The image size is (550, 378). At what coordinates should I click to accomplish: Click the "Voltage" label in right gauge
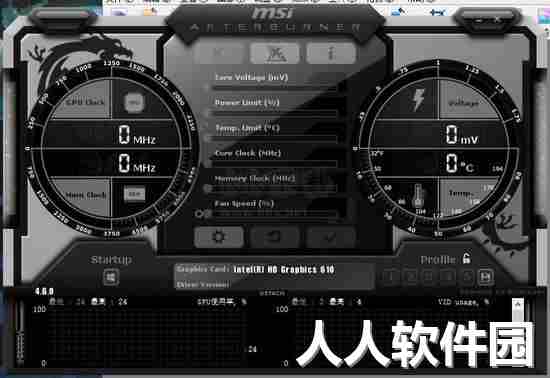click(x=464, y=103)
